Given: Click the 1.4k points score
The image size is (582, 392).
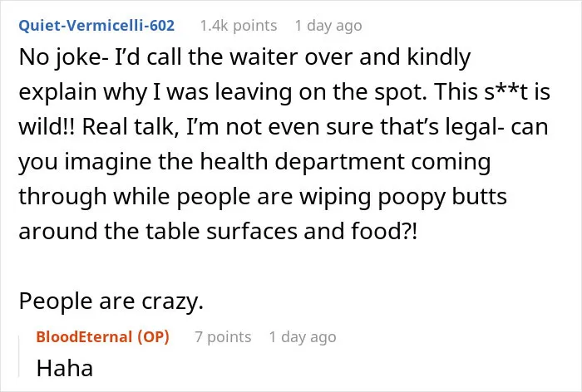Looking at the screenshot, I should coord(239,26).
